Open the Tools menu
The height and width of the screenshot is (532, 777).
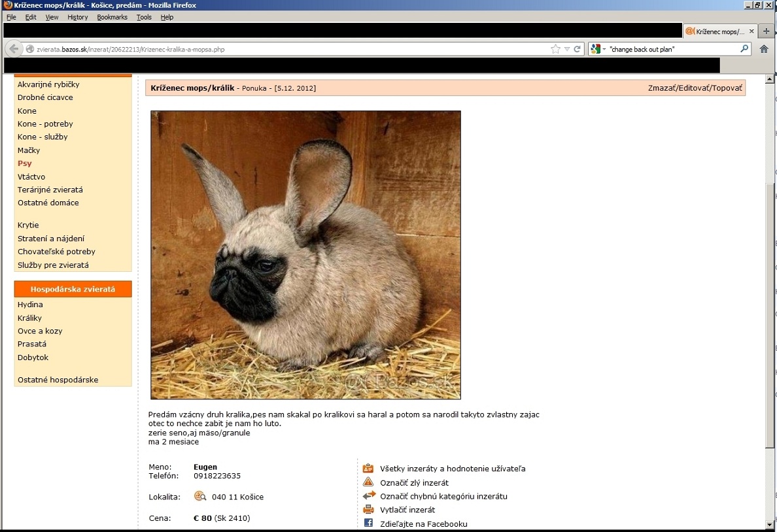click(x=144, y=17)
